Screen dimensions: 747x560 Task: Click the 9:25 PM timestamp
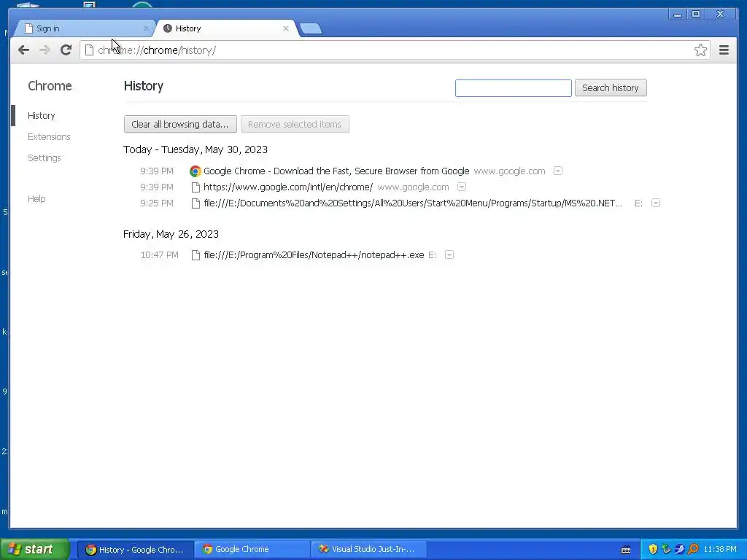(157, 203)
